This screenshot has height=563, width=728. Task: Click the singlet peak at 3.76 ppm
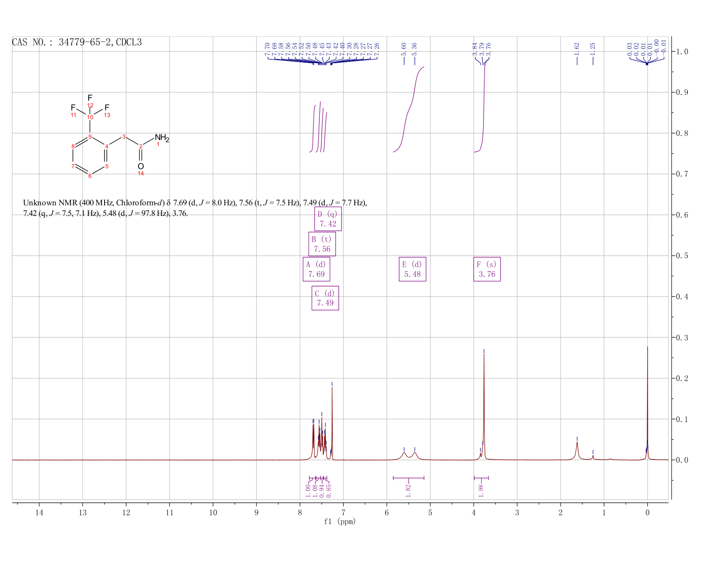click(x=484, y=406)
